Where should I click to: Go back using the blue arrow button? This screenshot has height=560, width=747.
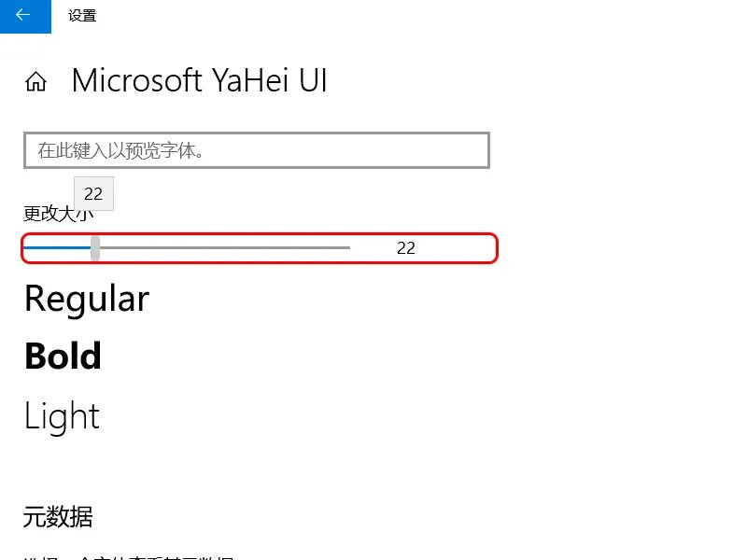click(25, 16)
